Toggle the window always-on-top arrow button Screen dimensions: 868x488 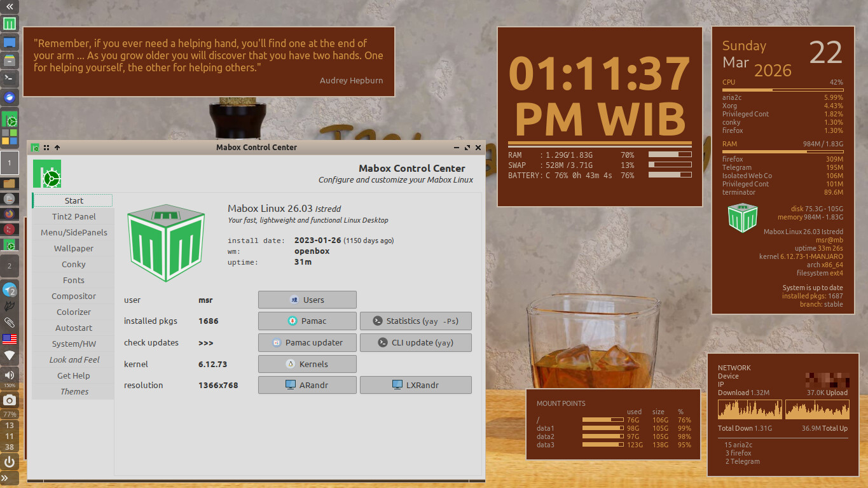coord(57,148)
